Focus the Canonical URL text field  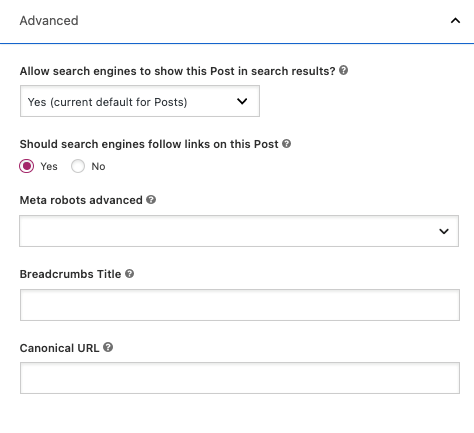(x=240, y=378)
